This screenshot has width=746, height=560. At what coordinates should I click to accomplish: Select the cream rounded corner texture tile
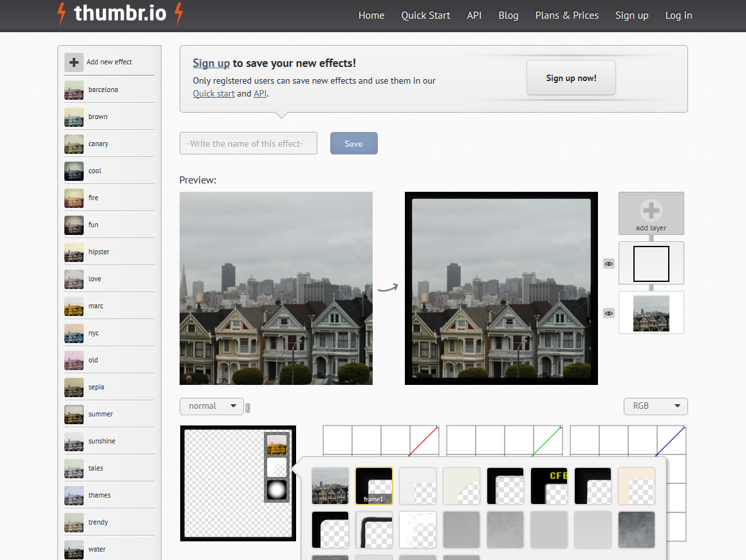pos(462,486)
